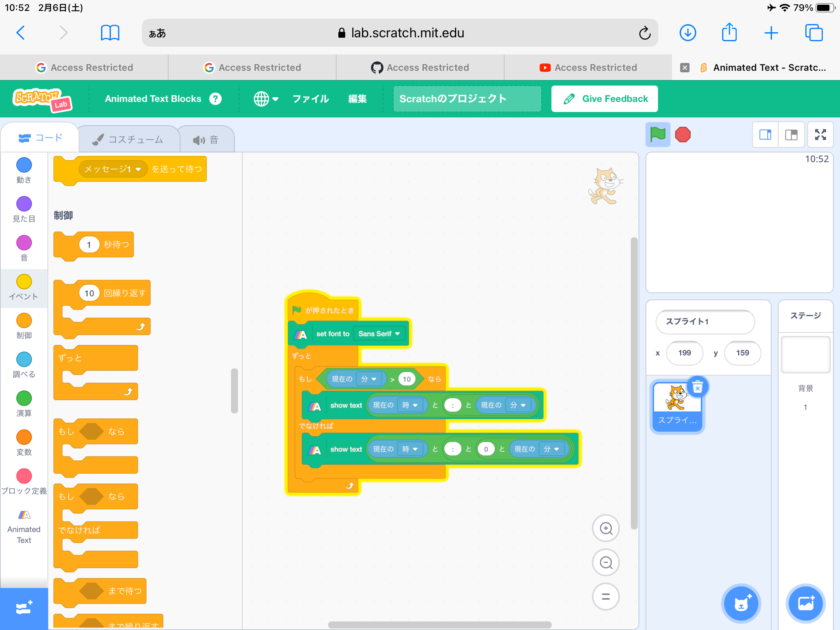Edit the Scratchのプロジェクト name field
The width and height of the screenshot is (840, 630).
point(467,98)
